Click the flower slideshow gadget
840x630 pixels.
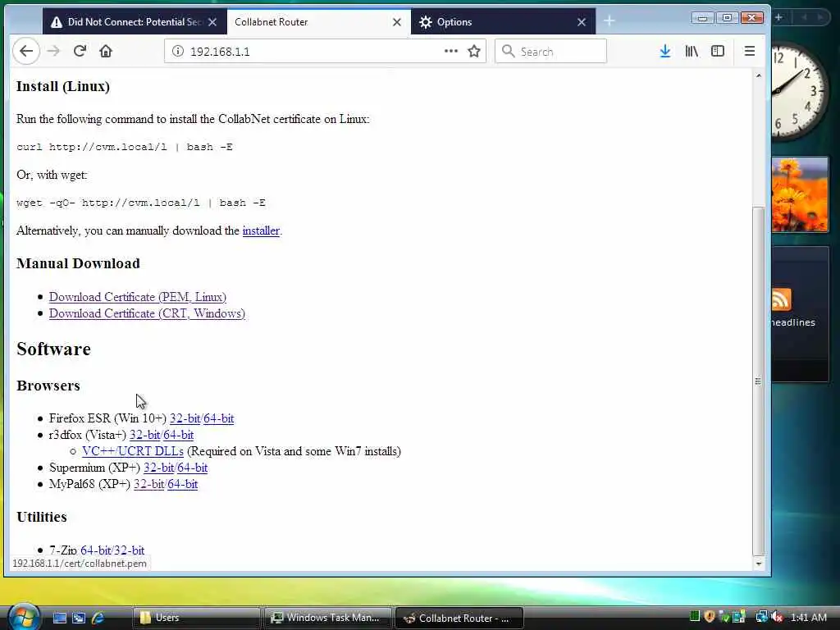coord(800,195)
